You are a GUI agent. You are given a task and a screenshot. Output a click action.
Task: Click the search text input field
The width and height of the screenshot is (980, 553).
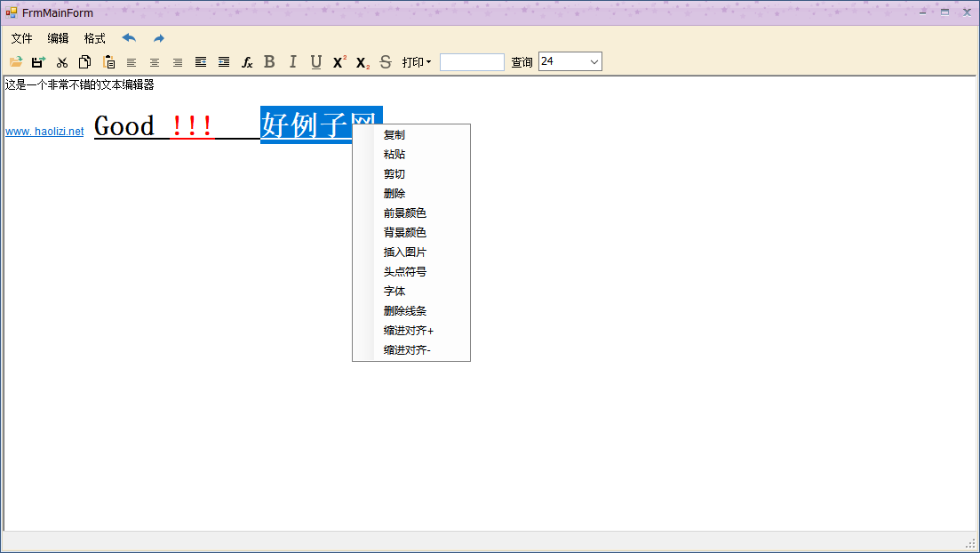[472, 62]
